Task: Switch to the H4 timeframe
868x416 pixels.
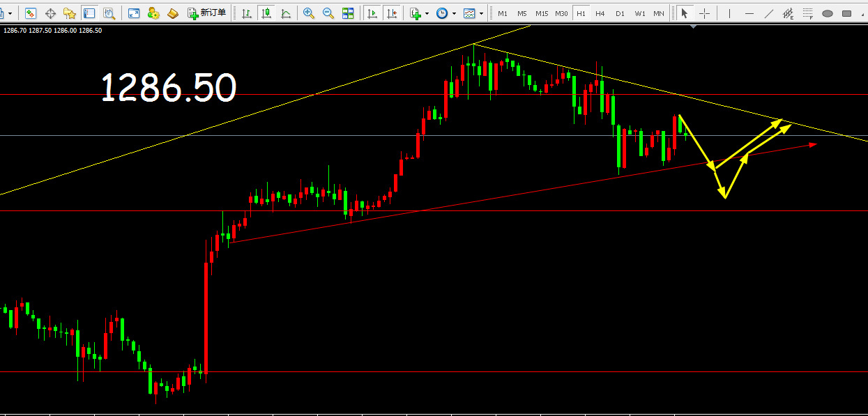Action: (x=600, y=13)
